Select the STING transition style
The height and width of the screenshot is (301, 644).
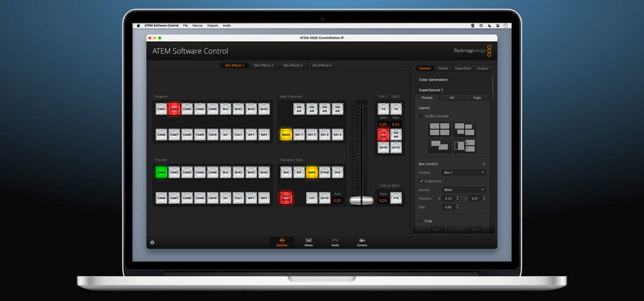325,172
